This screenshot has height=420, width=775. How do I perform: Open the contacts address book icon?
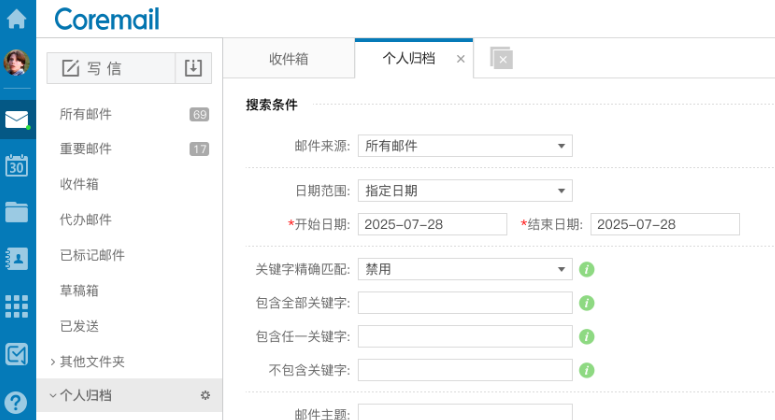pos(17,258)
